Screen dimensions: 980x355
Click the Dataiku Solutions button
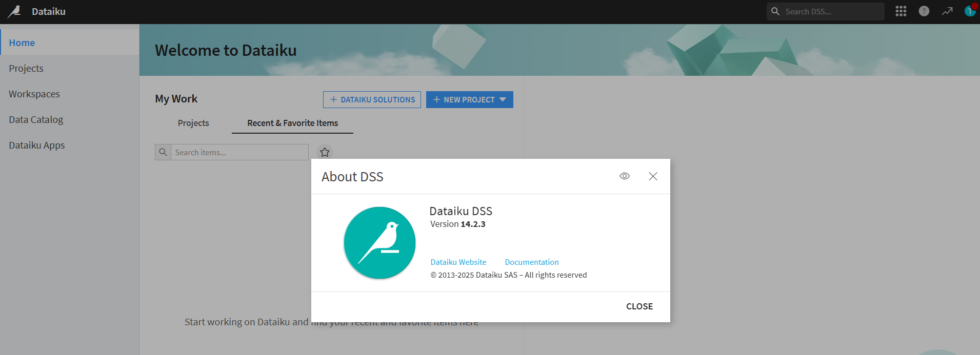click(372, 99)
